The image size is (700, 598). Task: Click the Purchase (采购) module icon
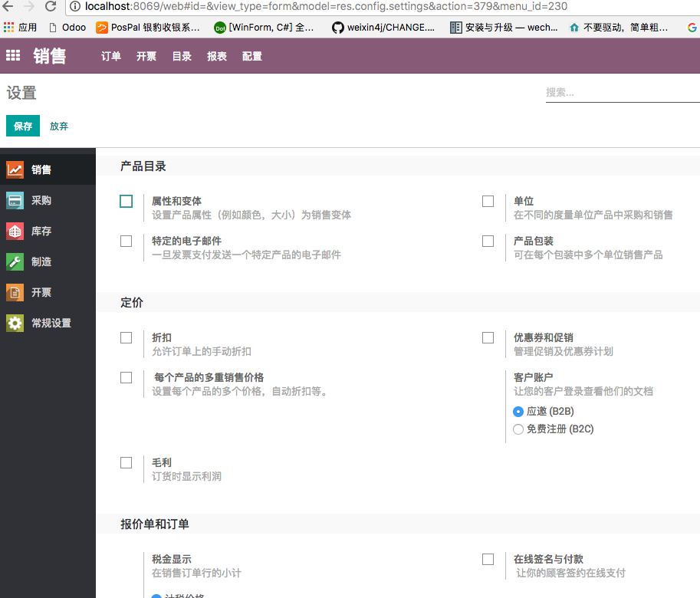(15, 200)
